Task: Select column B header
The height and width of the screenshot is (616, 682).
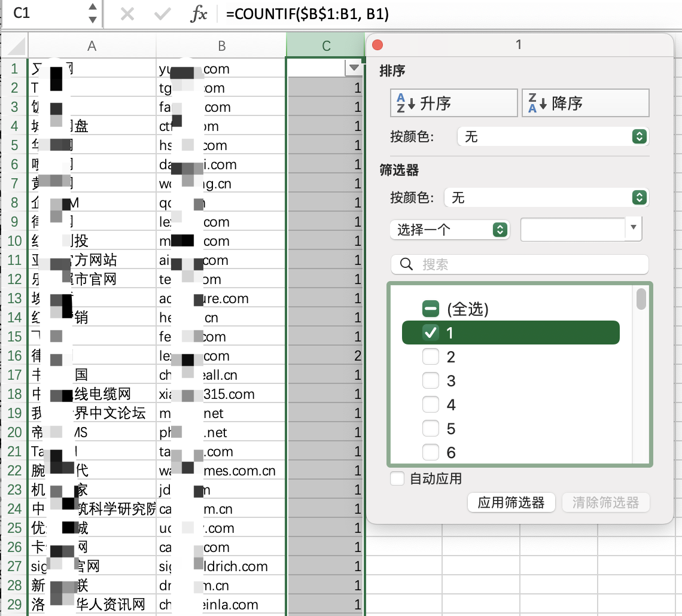Action: click(x=221, y=46)
